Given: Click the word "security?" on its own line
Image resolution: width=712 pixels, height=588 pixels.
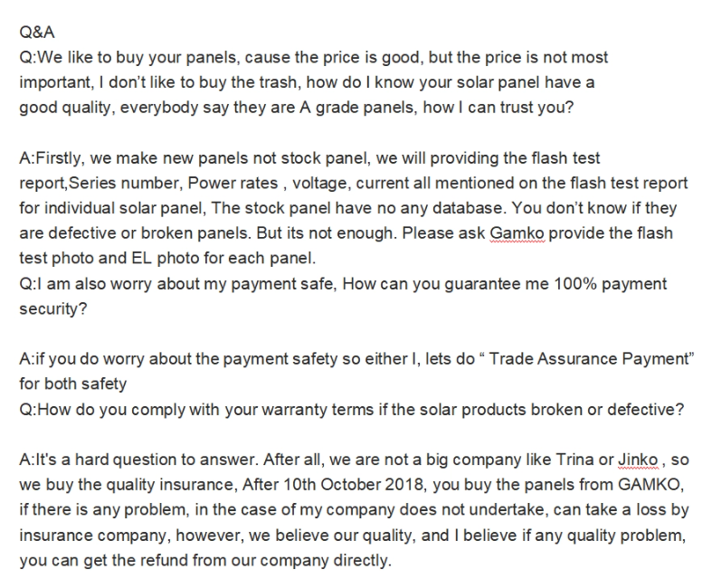Looking at the screenshot, I should click(53, 309).
